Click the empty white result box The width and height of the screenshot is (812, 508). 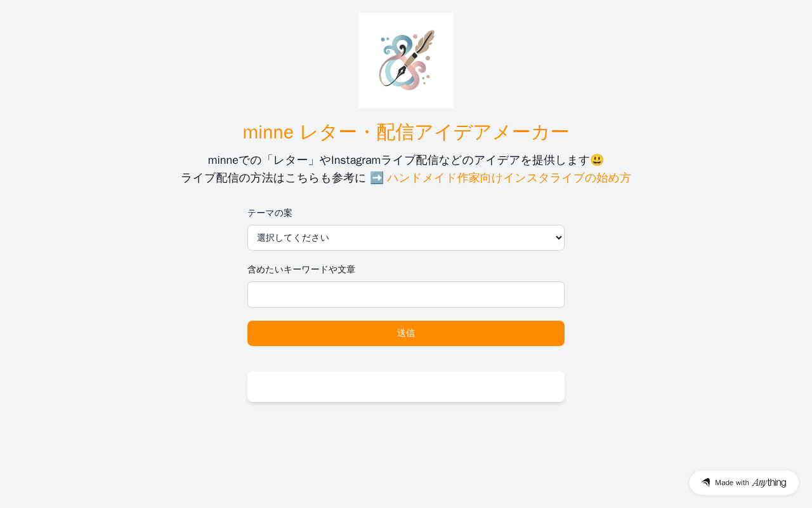point(406,387)
